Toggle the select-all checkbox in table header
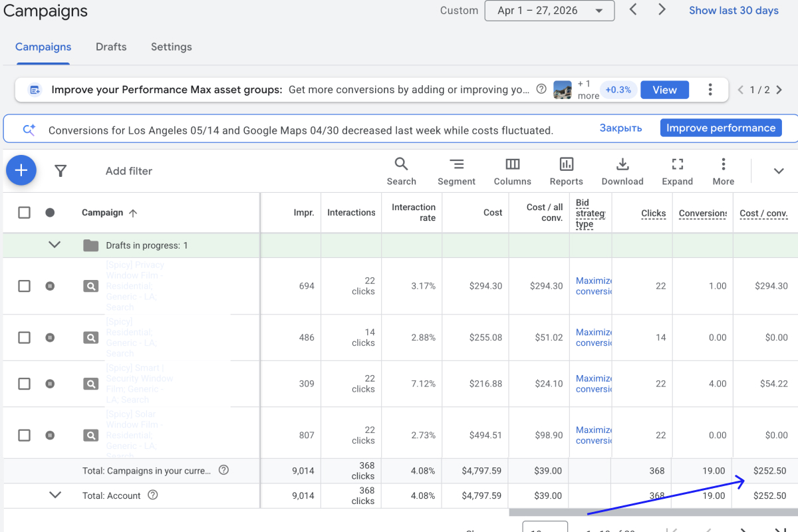The width and height of the screenshot is (798, 532). (x=24, y=213)
